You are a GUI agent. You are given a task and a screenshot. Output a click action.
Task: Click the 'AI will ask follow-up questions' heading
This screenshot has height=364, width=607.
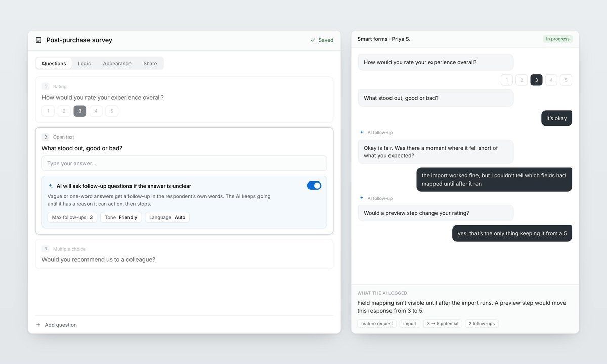(x=124, y=186)
